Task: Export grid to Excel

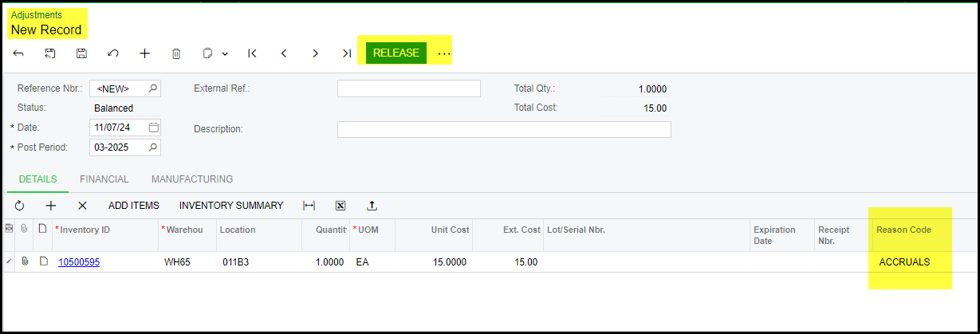Action: pos(340,206)
